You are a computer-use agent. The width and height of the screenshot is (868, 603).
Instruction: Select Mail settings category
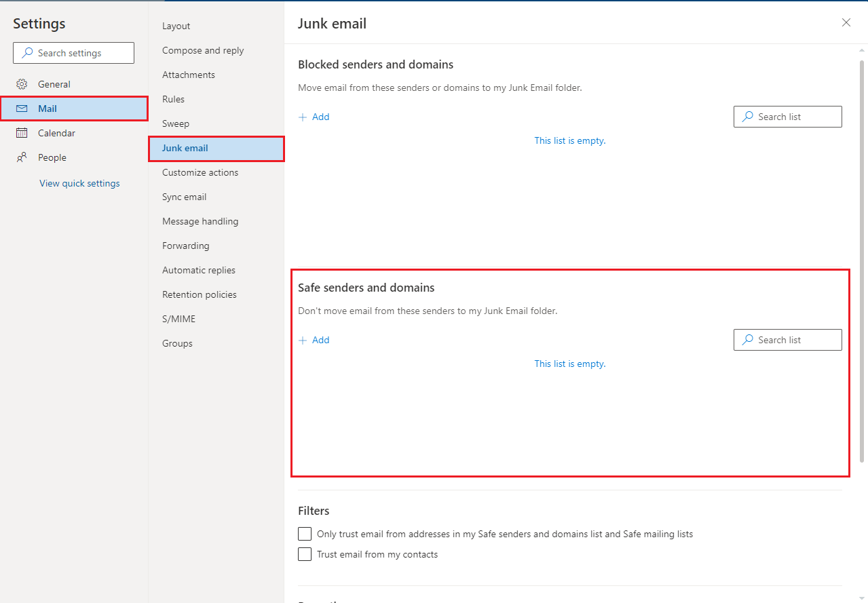tap(74, 109)
